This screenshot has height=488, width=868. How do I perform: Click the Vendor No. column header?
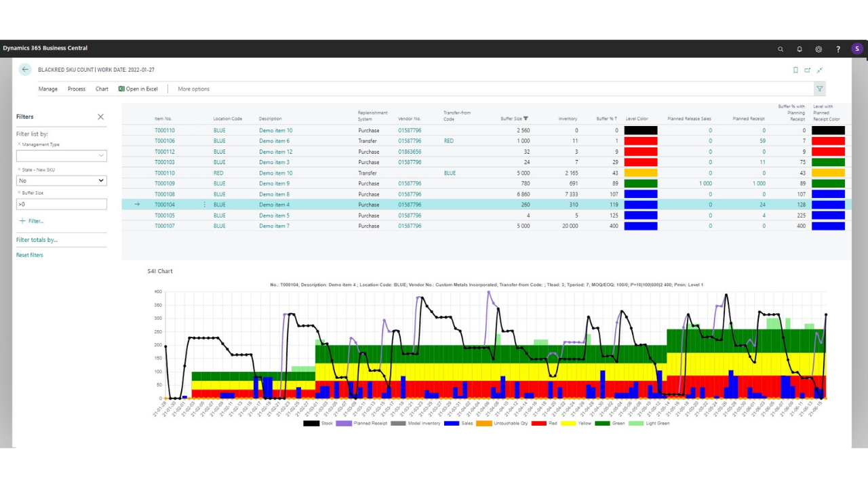tap(410, 119)
